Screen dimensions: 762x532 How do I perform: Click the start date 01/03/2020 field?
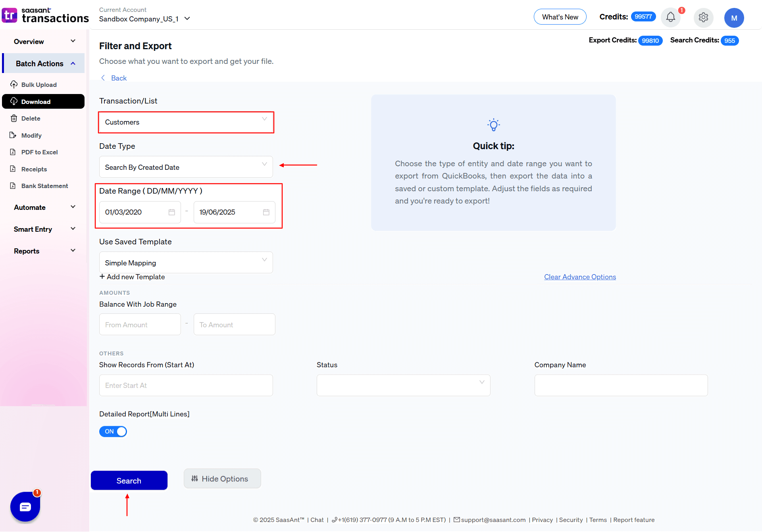pyautogui.click(x=140, y=212)
